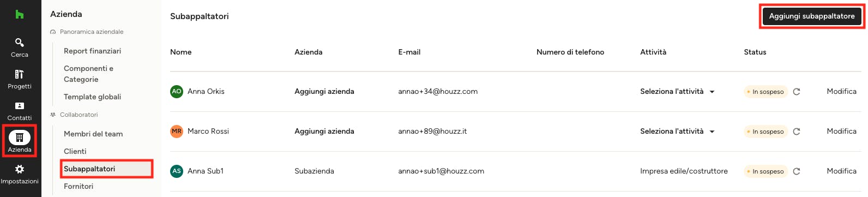The width and height of the screenshot is (868, 197).
Task: Open the Cerca search icon
Action: point(20,43)
